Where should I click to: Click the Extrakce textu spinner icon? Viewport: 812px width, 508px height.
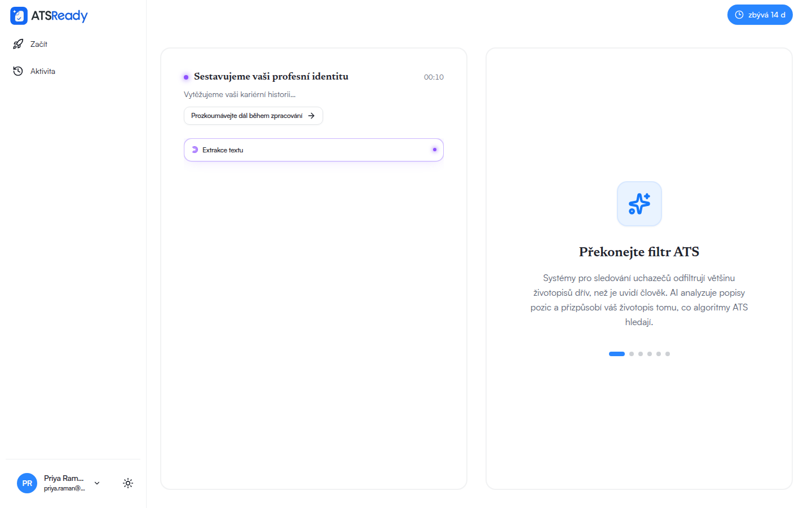[x=195, y=150]
